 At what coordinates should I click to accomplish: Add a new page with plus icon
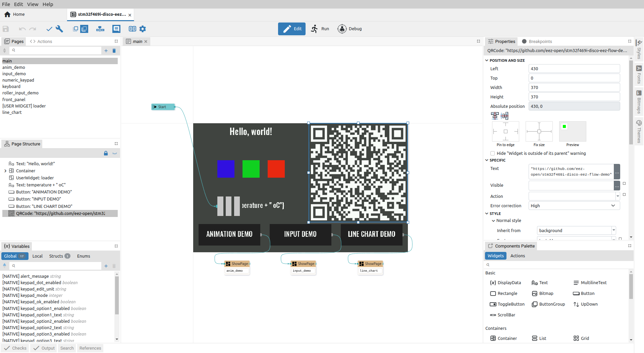coord(106,51)
